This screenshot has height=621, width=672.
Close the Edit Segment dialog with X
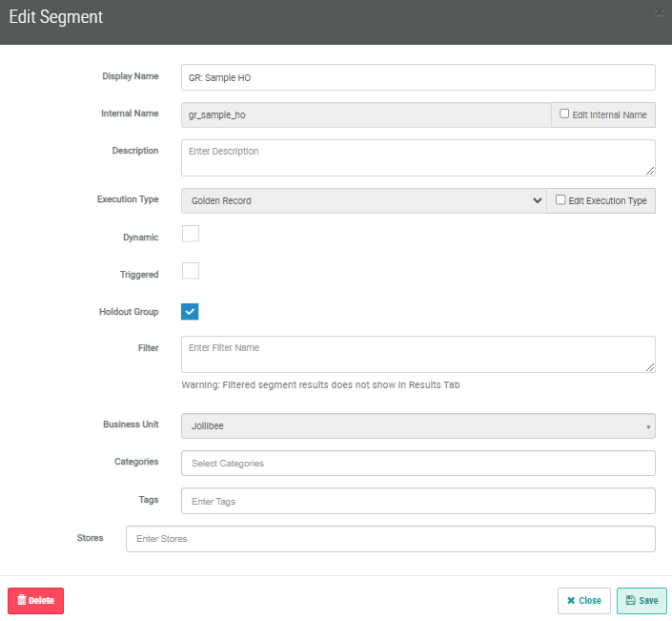660,13
